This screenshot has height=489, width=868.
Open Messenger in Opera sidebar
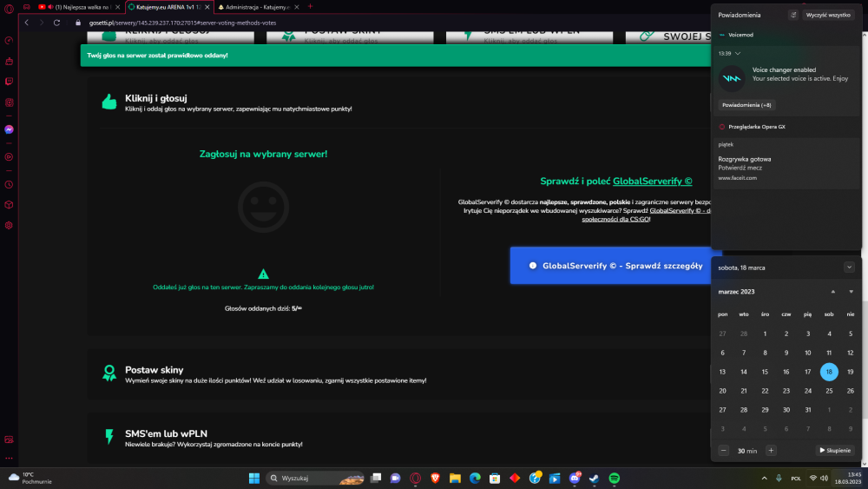[9, 129]
